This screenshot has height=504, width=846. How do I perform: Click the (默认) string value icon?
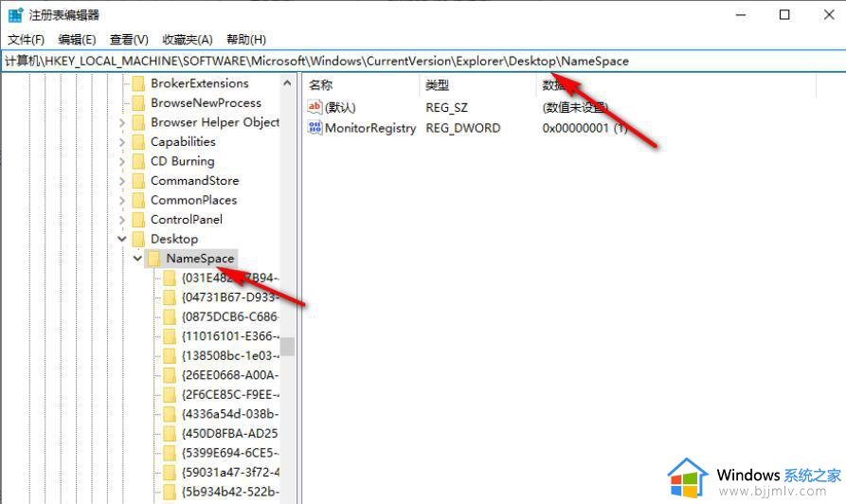(315, 107)
